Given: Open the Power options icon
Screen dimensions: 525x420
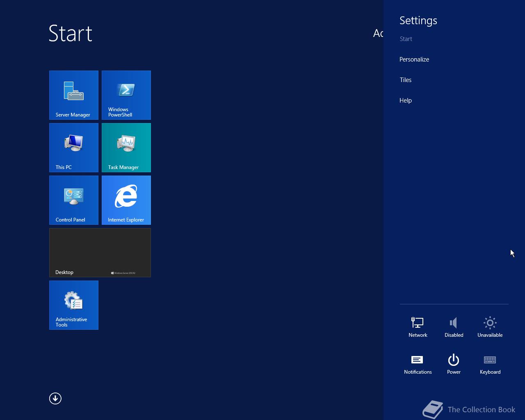Looking at the screenshot, I should tap(454, 364).
